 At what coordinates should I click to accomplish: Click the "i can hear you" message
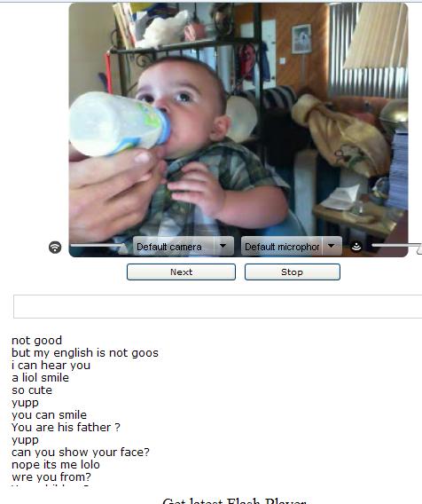(51, 366)
